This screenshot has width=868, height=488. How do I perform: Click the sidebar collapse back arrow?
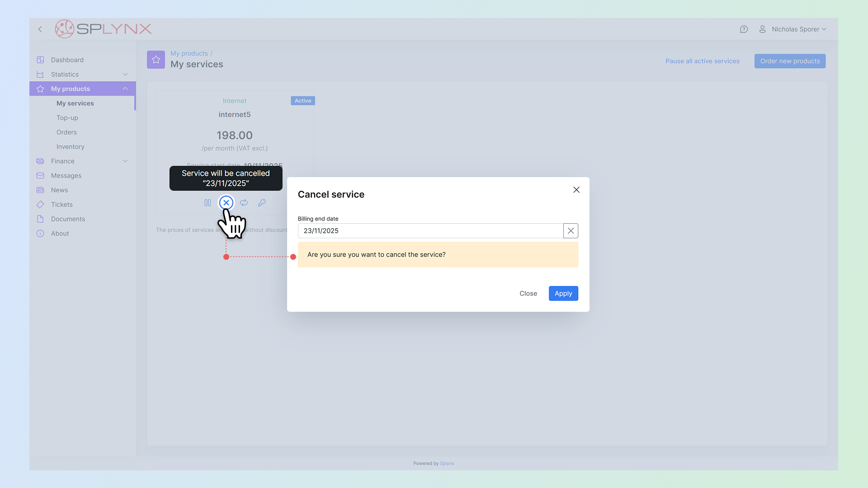point(40,29)
